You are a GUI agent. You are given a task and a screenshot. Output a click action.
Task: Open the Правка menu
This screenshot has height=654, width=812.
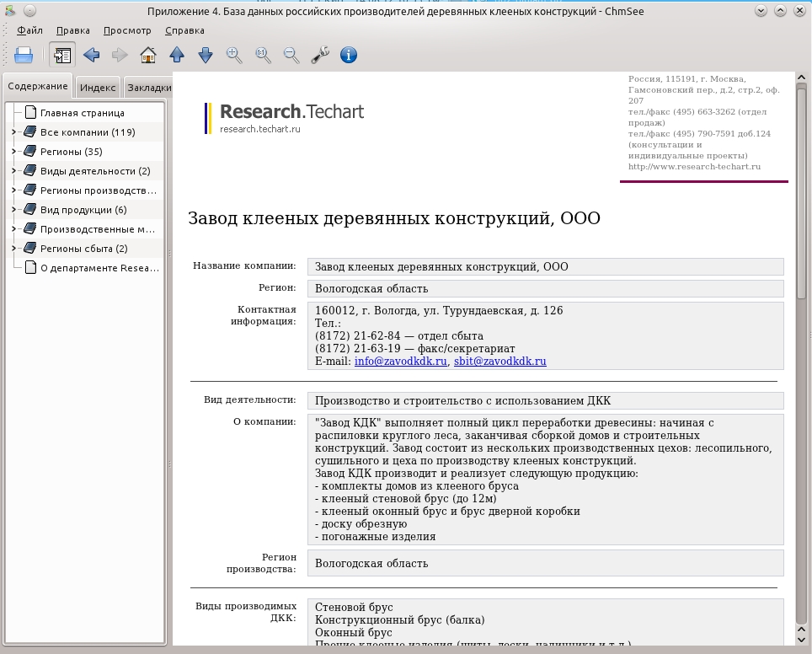(73, 30)
